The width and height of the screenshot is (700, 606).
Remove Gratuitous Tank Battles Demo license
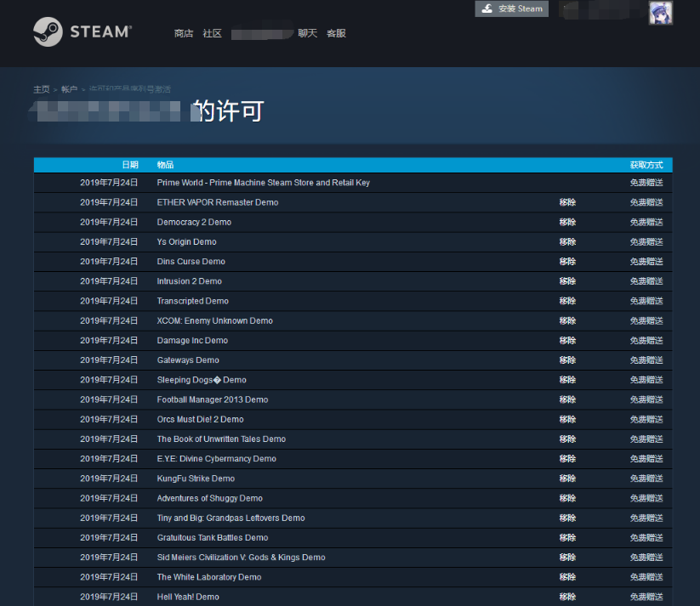567,538
